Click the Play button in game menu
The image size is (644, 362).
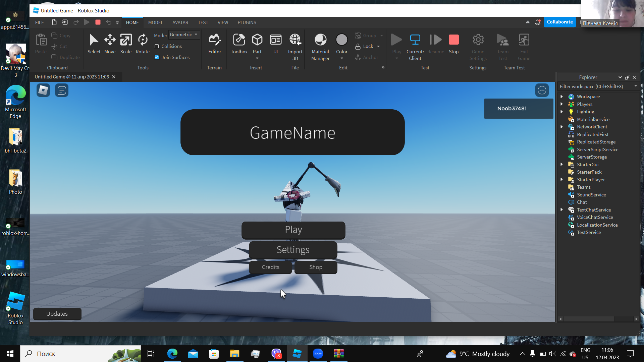click(293, 230)
